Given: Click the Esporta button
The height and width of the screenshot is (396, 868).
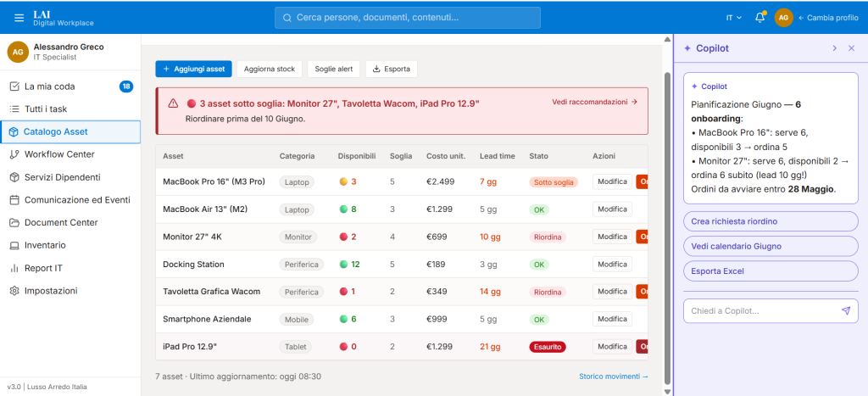Looking at the screenshot, I should coord(392,70).
